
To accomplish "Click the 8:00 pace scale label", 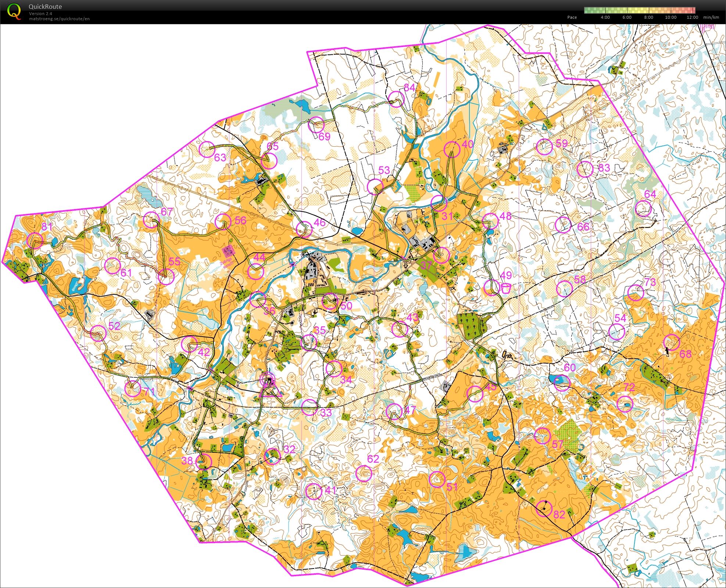I will (x=648, y=17).
